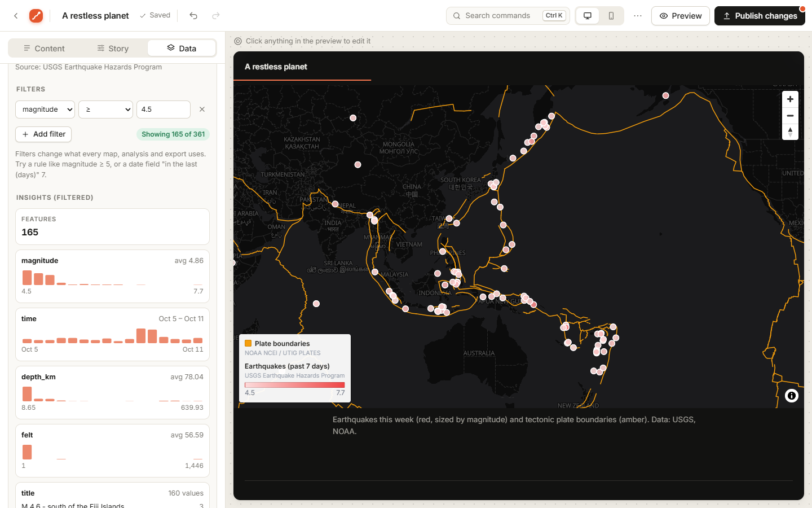Click the Source: USGS Earthquake Hazards Program text
This screenshot has width=812, height=508.
[x=89, y=67]
